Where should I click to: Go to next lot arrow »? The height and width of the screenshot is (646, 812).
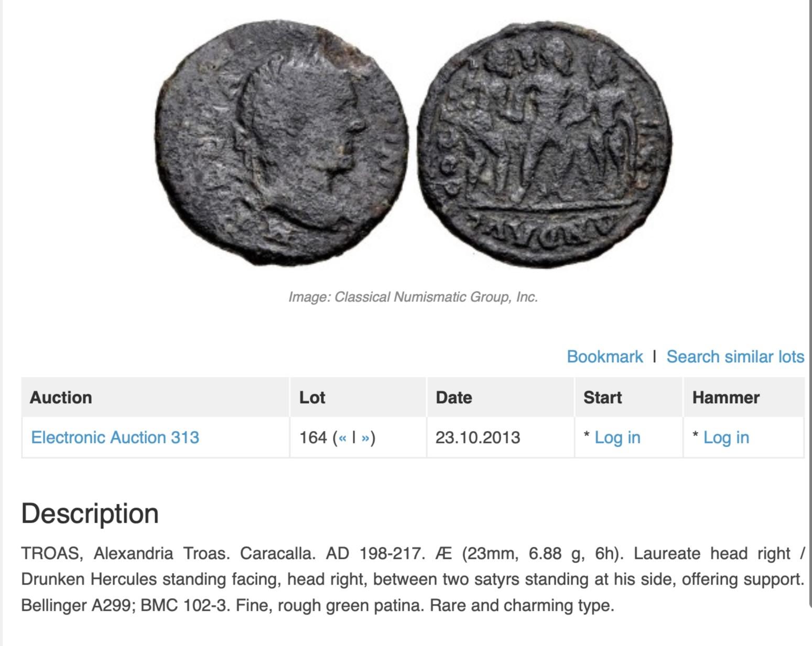point(365,438)
